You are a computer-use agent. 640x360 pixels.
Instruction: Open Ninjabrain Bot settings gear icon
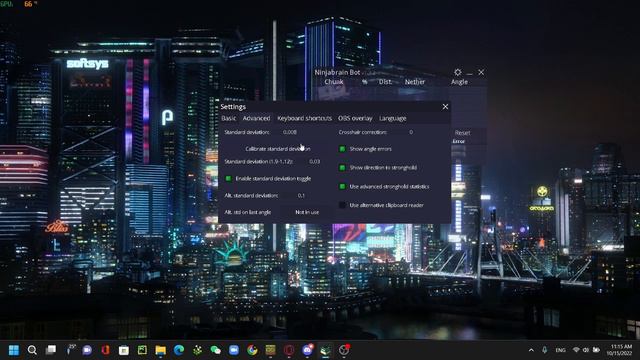pos(458,72)
